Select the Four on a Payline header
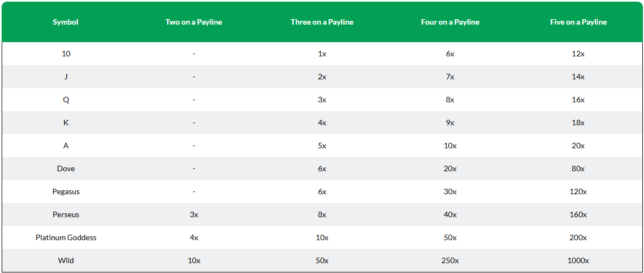This screenshot has width=644, height=273. click(x=450, y=22)
